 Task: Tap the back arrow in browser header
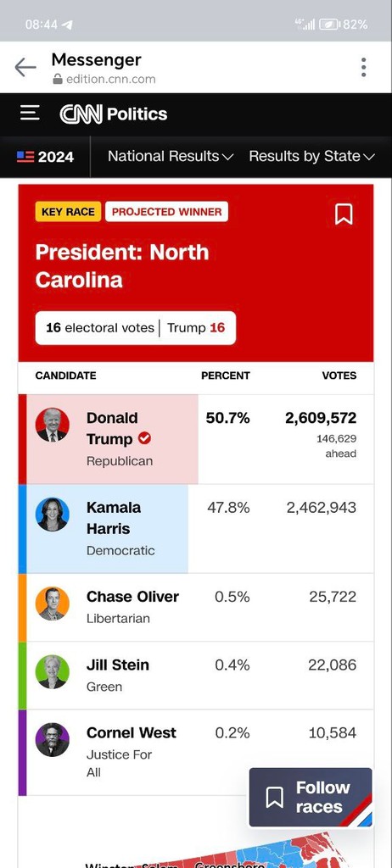(x=25, y=67)
